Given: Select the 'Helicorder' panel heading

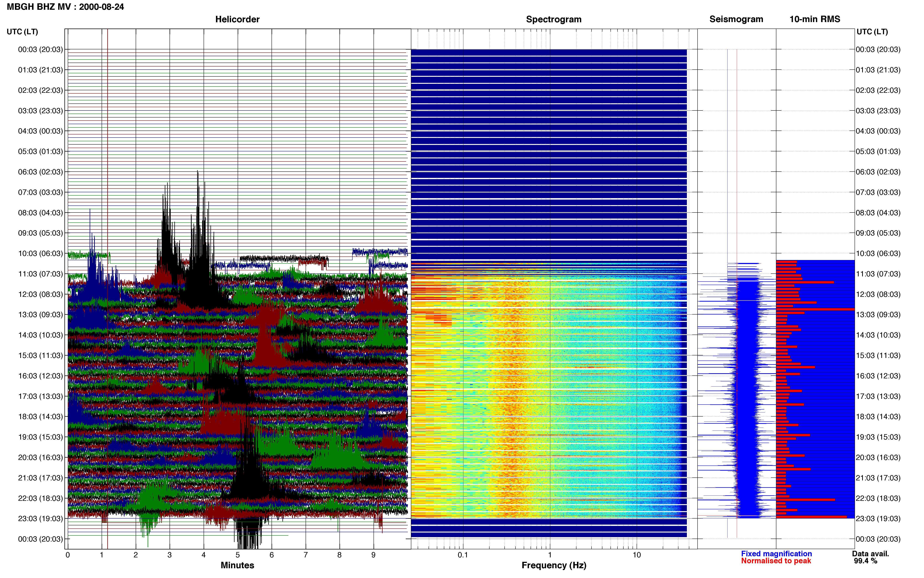Looking at the screenshot, I should pos(237,19).
